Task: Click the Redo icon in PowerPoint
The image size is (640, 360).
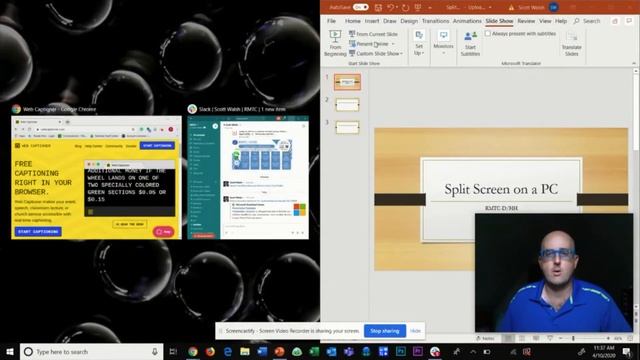Action: click(405, 7)
